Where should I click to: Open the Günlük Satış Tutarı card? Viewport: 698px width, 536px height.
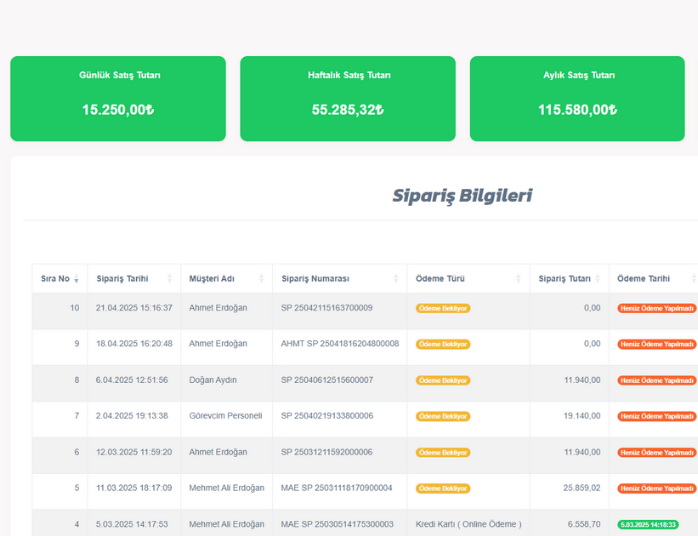coord(118,98)
